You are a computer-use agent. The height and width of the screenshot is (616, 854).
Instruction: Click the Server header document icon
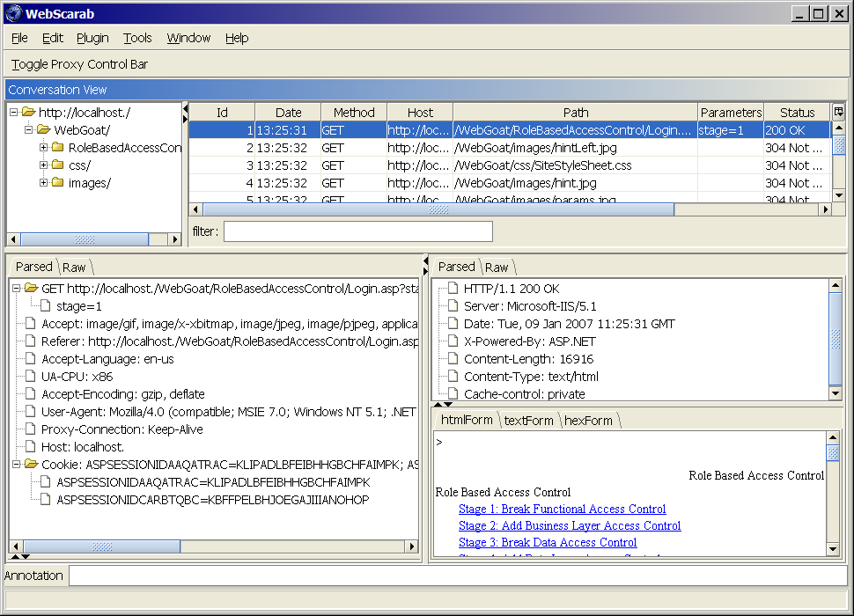pyautogui.click(x=453, y=306)
